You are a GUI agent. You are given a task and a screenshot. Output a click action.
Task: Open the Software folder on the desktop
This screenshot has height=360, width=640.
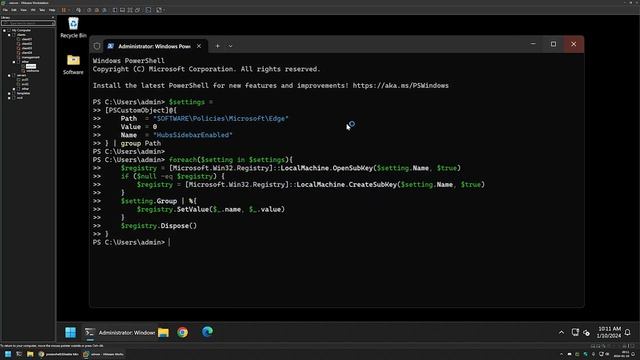pyautogui.click(x=73, y=64)
